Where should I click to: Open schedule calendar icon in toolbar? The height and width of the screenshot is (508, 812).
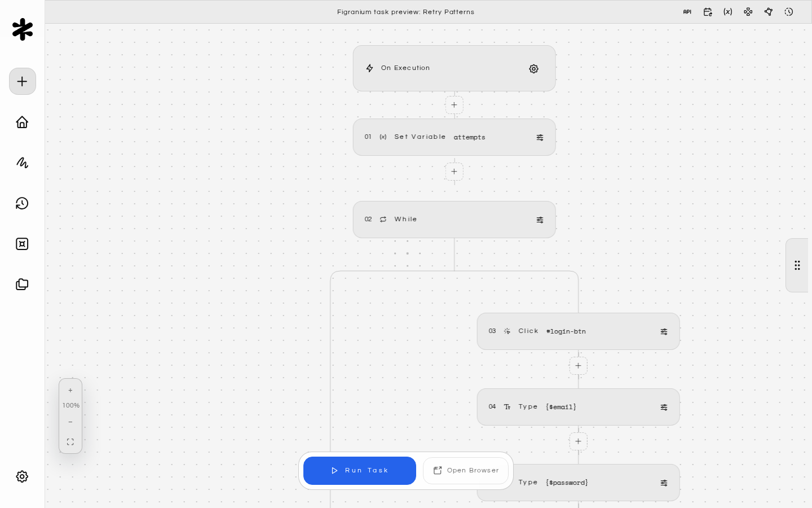click(708, 12)
